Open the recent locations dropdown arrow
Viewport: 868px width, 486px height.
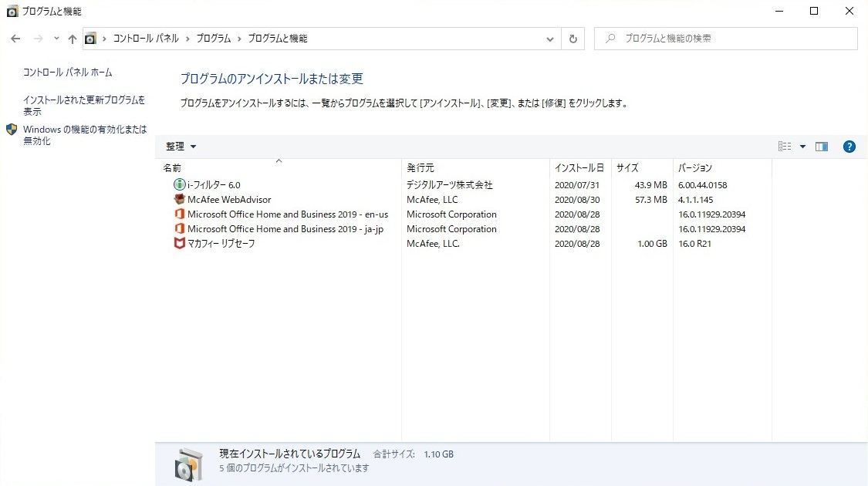(x=56, y=39)
